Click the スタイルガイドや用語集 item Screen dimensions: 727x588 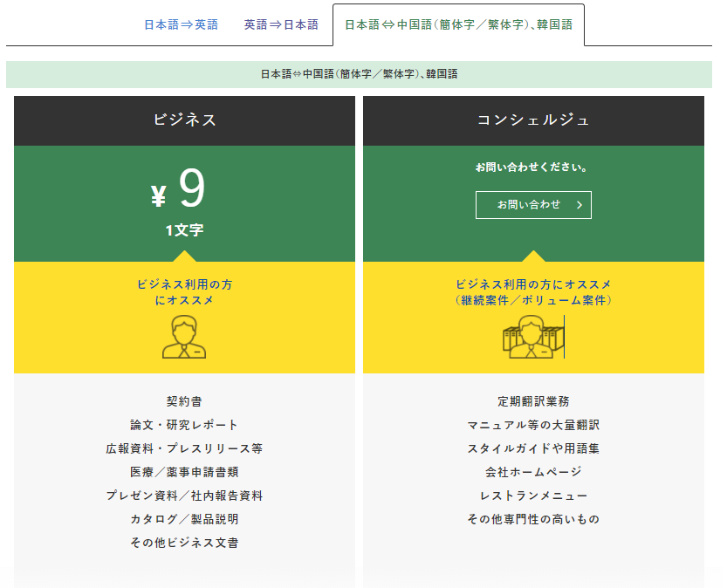pos(533,448)
